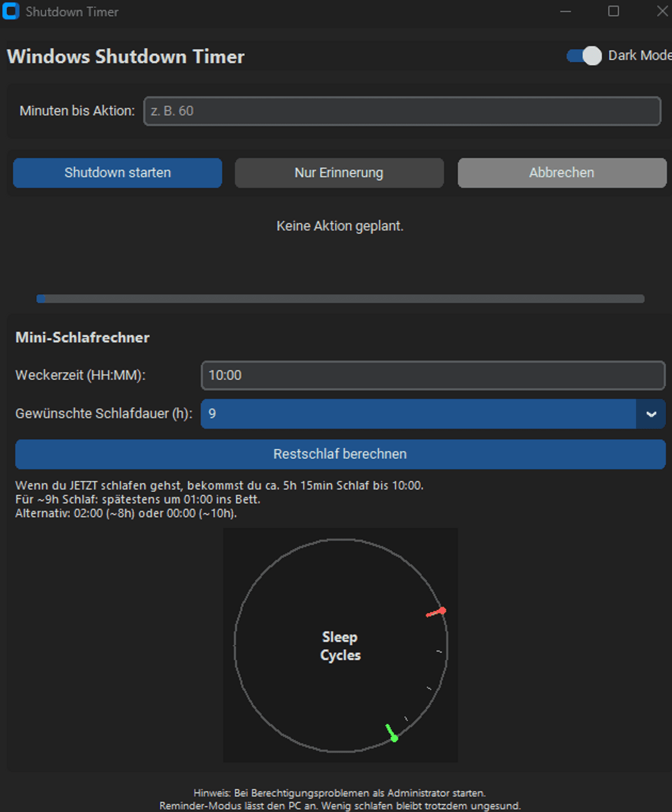
Task: Click the Reminder-Modus lässt den PC an note
Action: point(340,806)
